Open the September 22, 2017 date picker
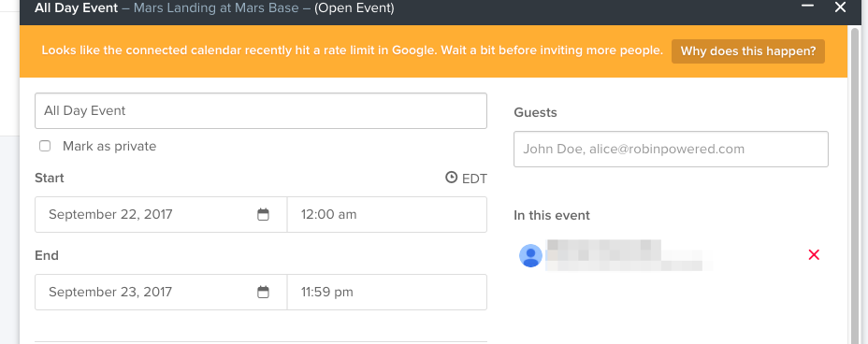868x344 pixels. 161,215
